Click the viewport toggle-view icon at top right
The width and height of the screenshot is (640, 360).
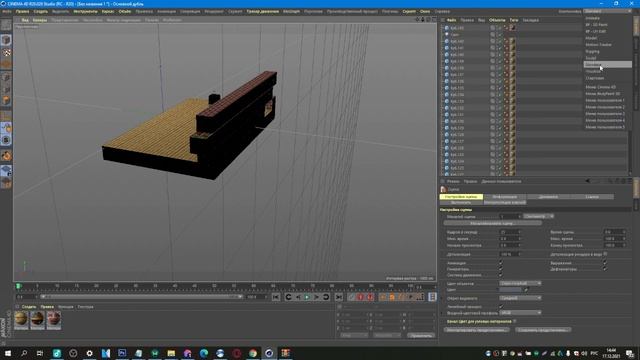(x=434, y=20)
